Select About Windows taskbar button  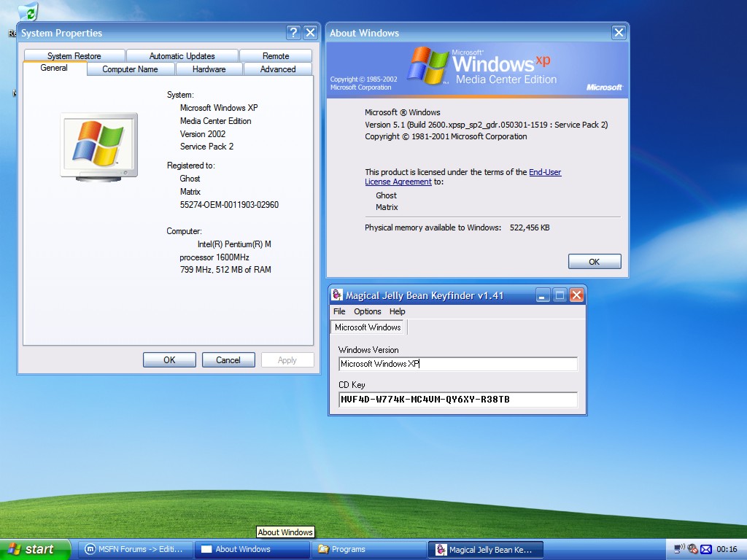(252, 550)
